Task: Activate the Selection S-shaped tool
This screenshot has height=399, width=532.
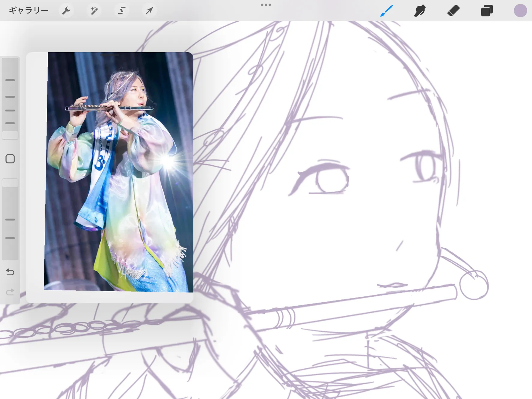Action: point(122,11)
